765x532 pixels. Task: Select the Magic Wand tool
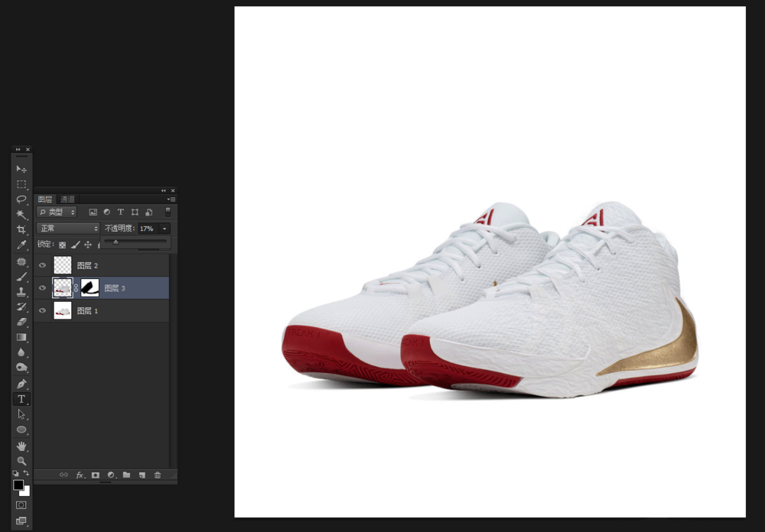(21, 215)
